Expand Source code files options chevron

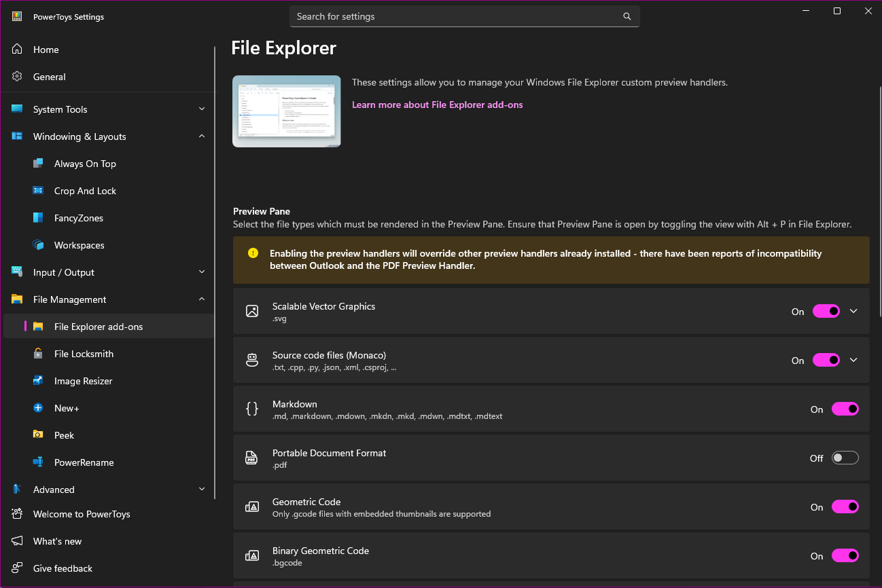(x=854, y=360)
